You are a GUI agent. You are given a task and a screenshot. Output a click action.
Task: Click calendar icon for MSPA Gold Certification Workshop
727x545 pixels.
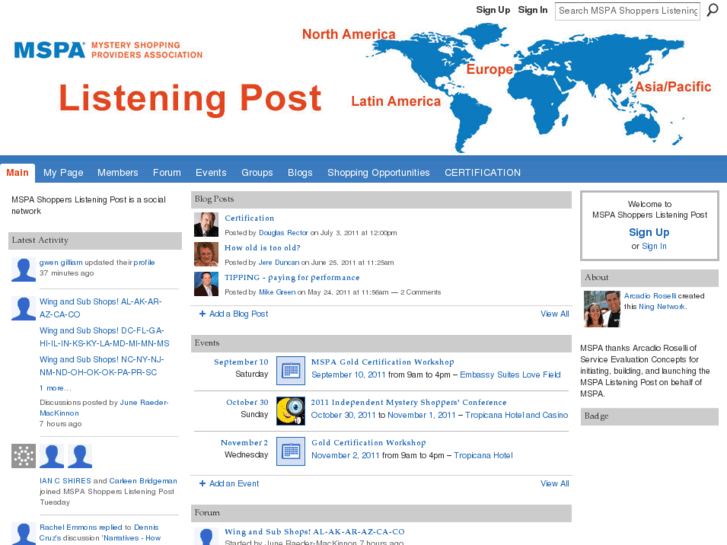point(291,370)
